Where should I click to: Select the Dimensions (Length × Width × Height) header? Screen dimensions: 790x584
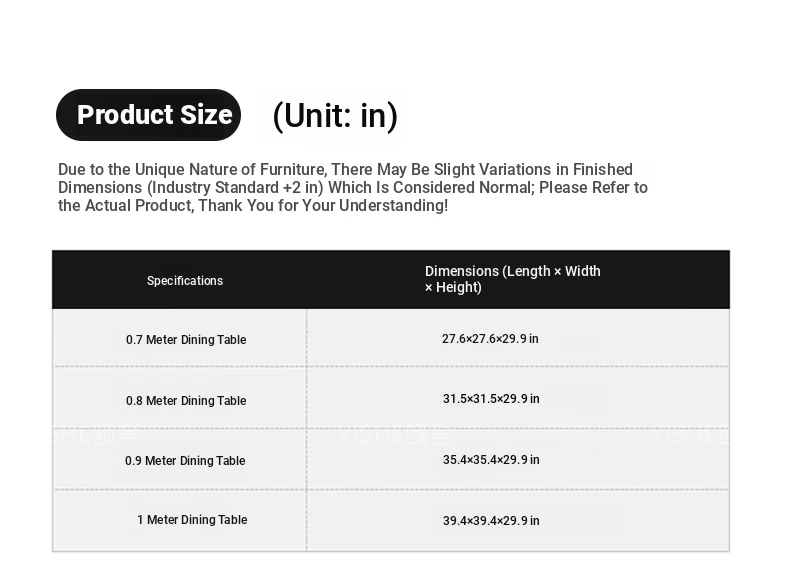[512, 279]
